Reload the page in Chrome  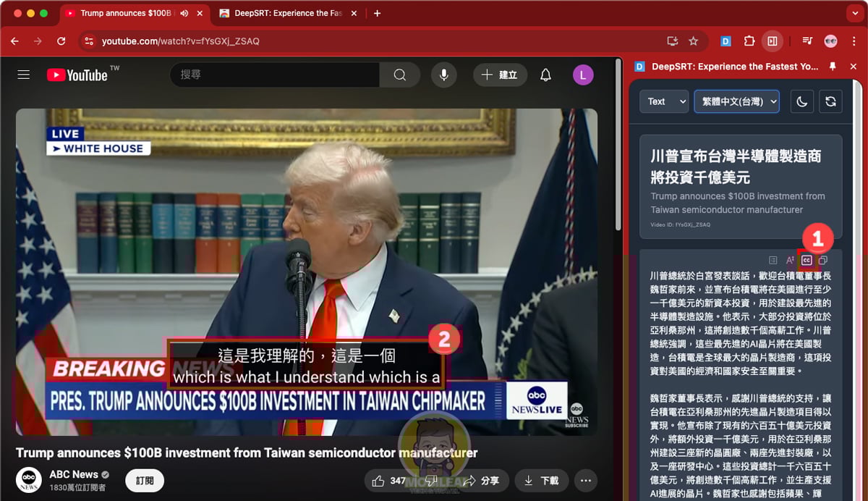coord(61,41)
